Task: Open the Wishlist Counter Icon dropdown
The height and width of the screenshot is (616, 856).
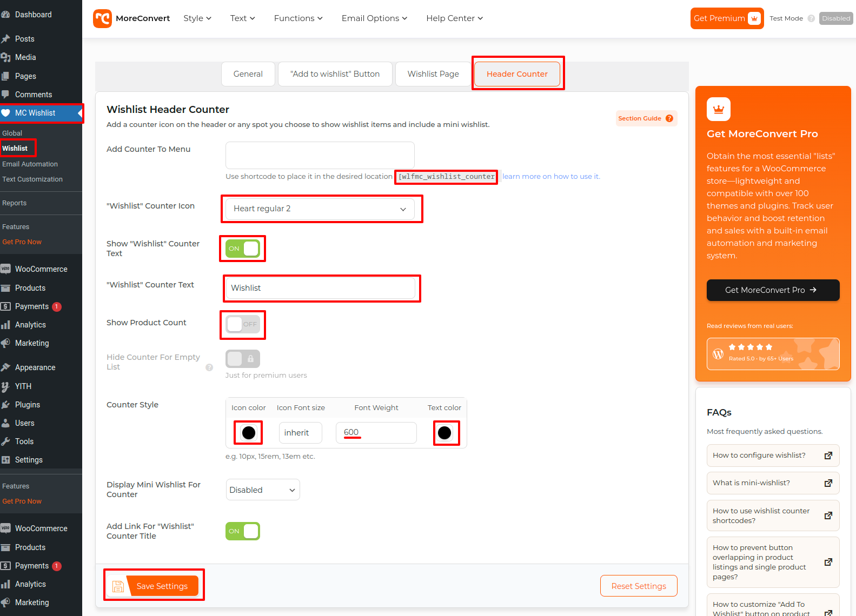Action: [x=320, y=209]
